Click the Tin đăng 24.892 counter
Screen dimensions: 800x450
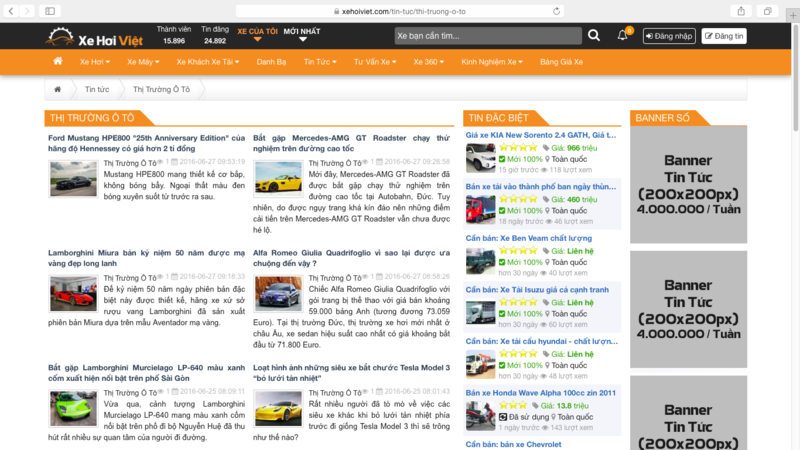[215, 35]
